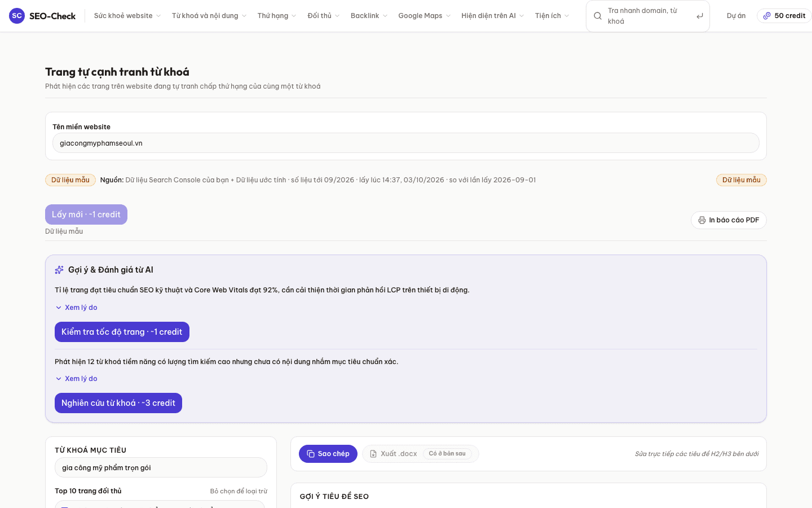This screenshot has height=508, width=812.
Task: Click Nghiên cứu từ khoá -3 credit button
Action: (118, 403)
